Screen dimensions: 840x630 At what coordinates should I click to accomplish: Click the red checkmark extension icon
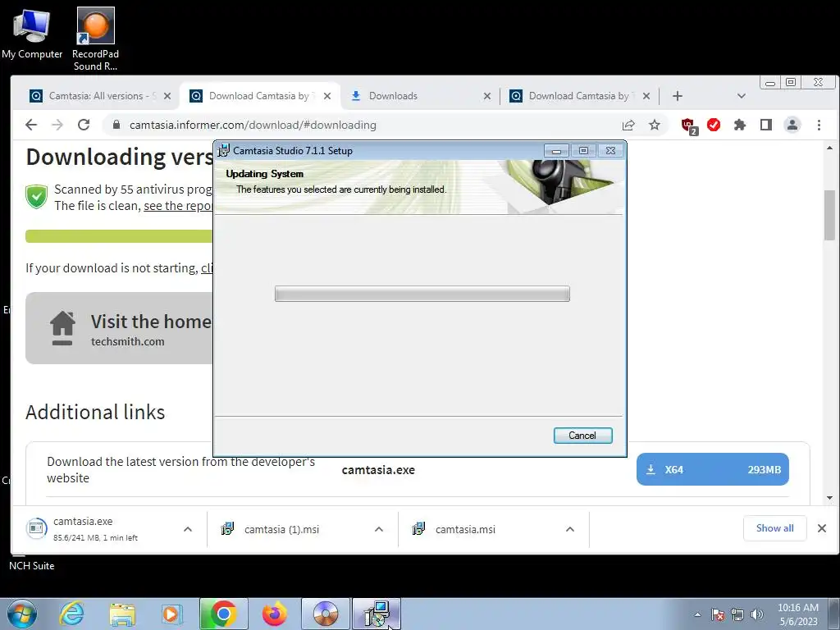point(714,125)
